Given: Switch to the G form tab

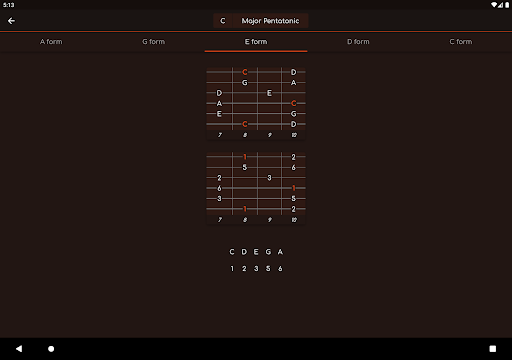Looking at the screenshot, I should point(153,42).
